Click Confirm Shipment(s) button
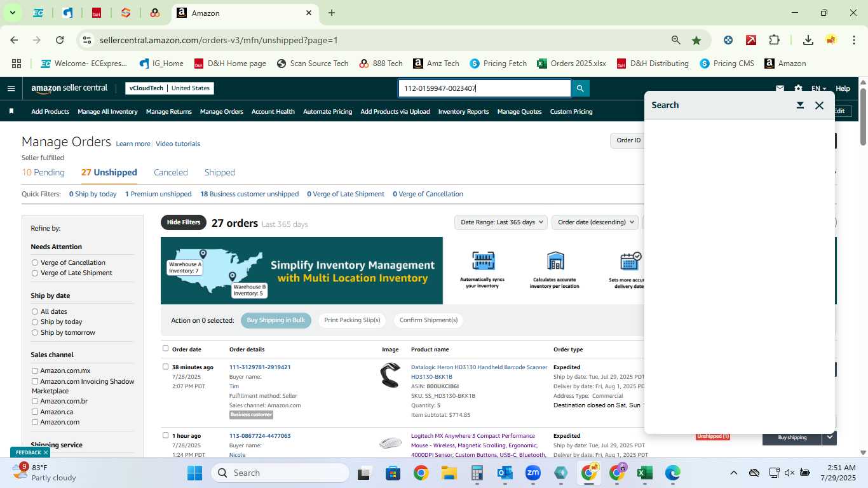Viewport: 868px width, 488px height. pyautogui.click(x=428, y=320)
